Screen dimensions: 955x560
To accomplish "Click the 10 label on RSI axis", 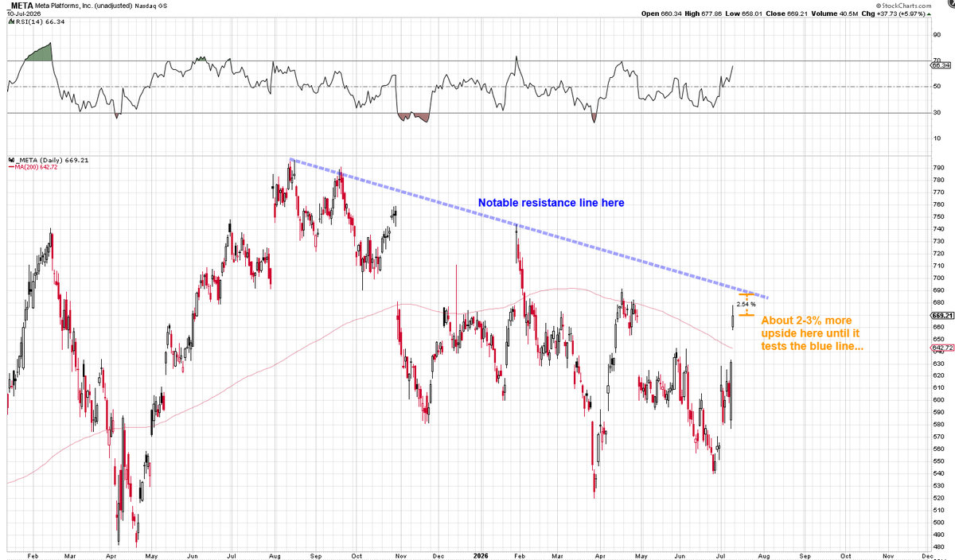I will 937,138.
